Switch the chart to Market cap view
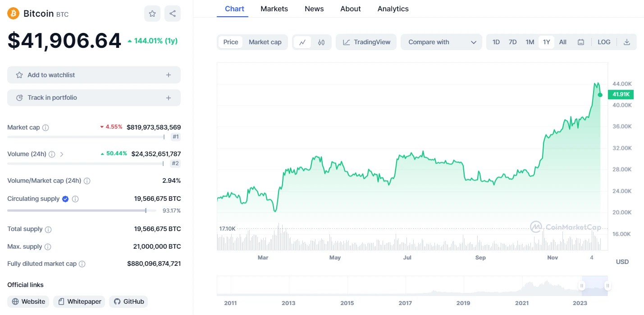The image size is (644, 315). pyautogui.click(x=265, y=42)
